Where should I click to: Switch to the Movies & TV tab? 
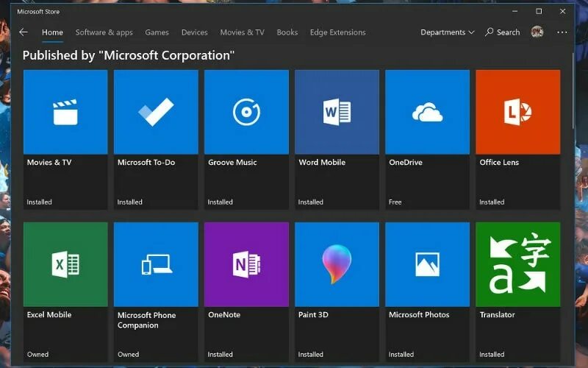[243, 32]
